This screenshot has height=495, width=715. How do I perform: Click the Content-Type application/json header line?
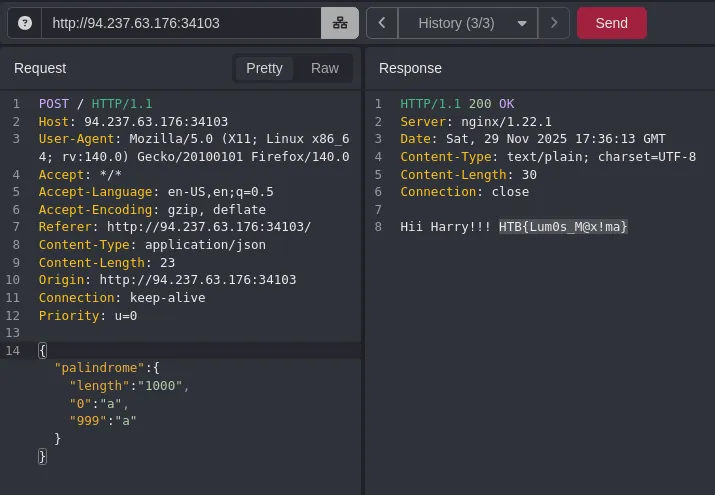point(152,245)
